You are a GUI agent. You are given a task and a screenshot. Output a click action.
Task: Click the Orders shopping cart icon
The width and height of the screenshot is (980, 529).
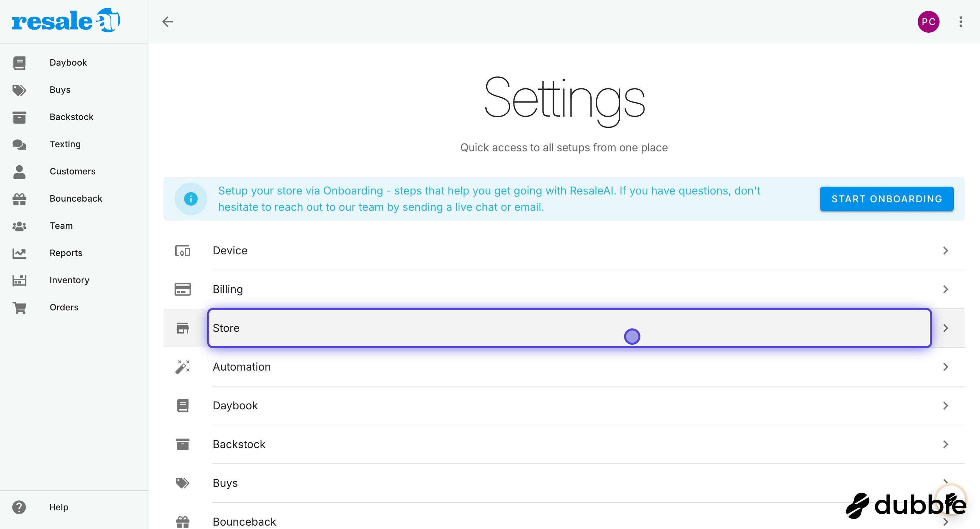(x=19, y=307)
